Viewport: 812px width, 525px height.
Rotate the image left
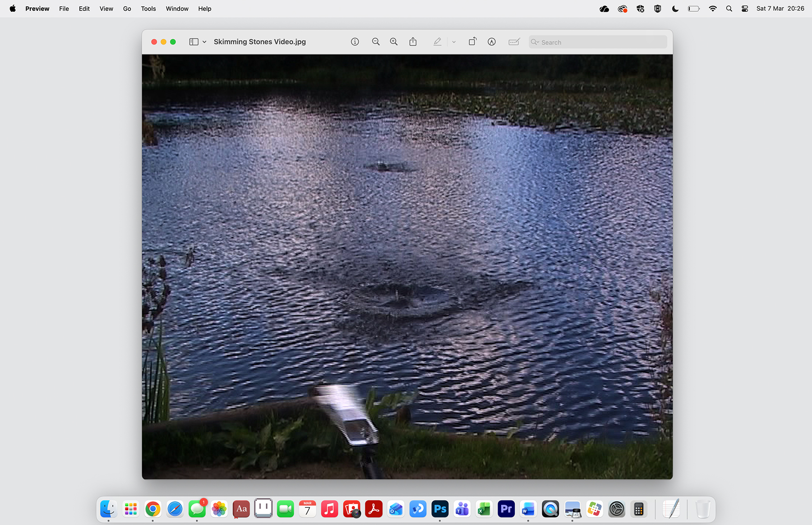pyautogui.click(x=472, y=41)
